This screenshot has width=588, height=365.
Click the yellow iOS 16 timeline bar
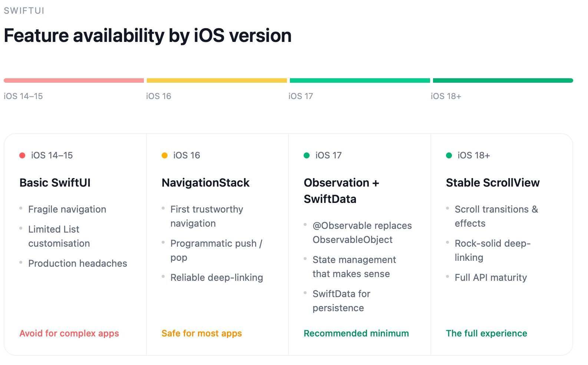(x=217, y=80)
